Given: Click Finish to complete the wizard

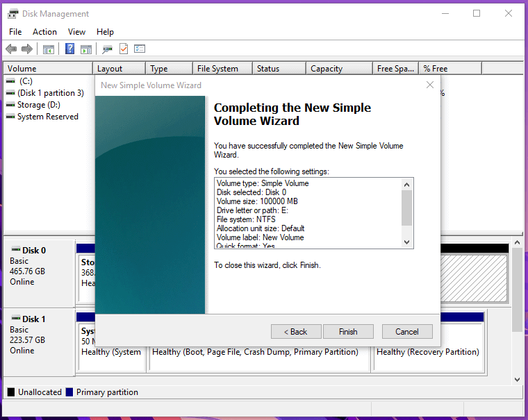Looking at the screenshot, I should tap(348, 332).
